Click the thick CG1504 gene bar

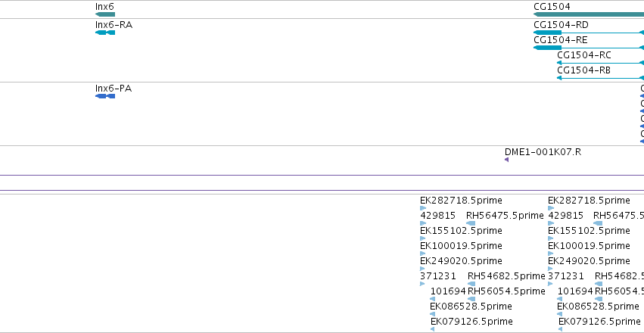pyautogui.click(x=589, y=14)
